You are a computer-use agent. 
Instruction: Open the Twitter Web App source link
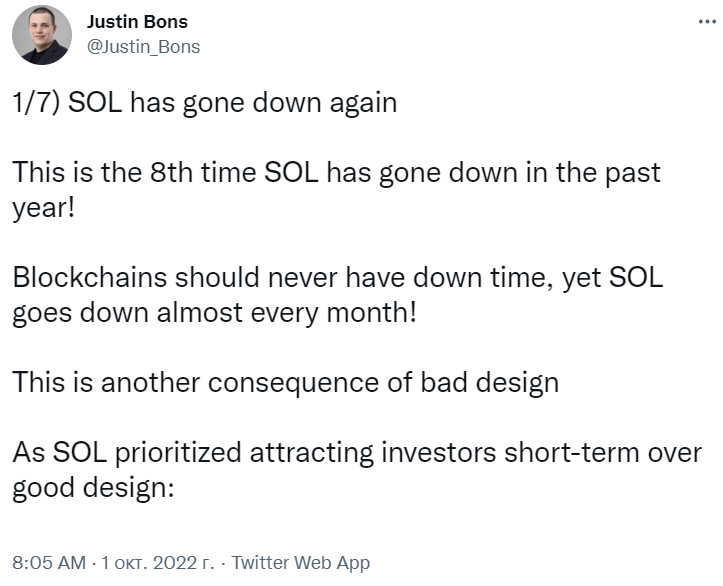click(x=301, y=562)
